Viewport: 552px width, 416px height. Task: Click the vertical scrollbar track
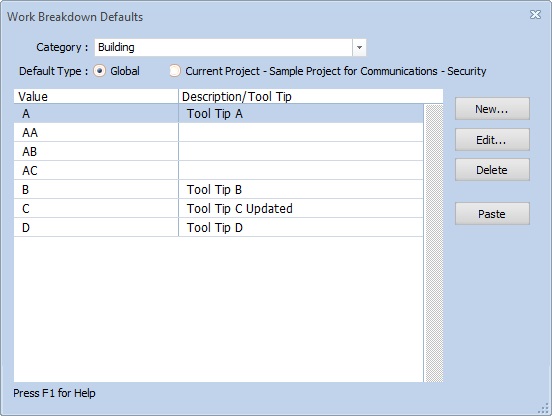434,243
